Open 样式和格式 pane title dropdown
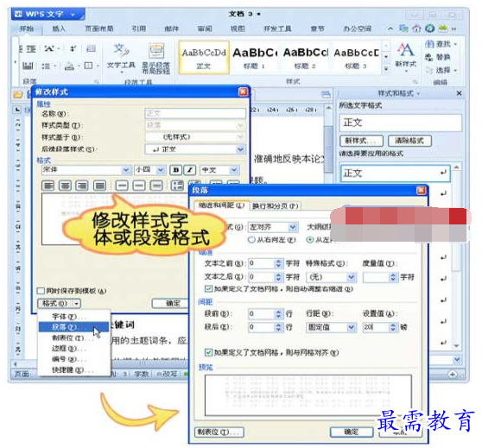The width and height of the screenshot is (482, 448). (x=418, y=94)
